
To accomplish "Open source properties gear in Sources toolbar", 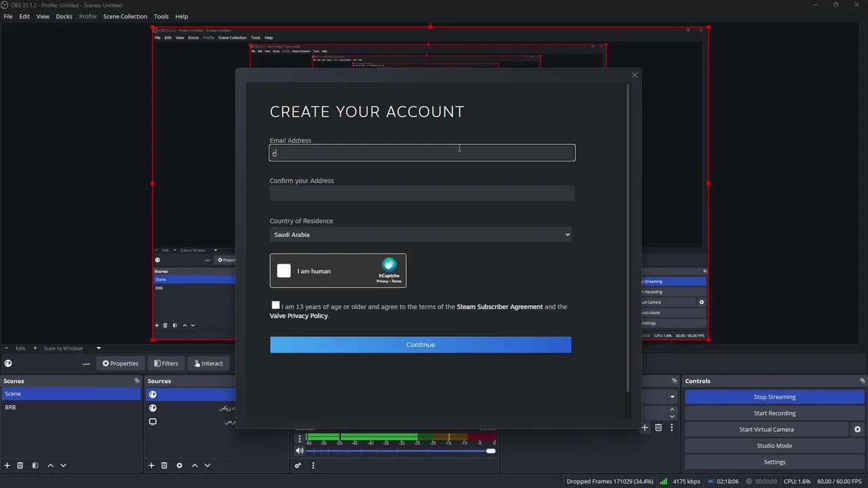I will click(x=179, y=466).
